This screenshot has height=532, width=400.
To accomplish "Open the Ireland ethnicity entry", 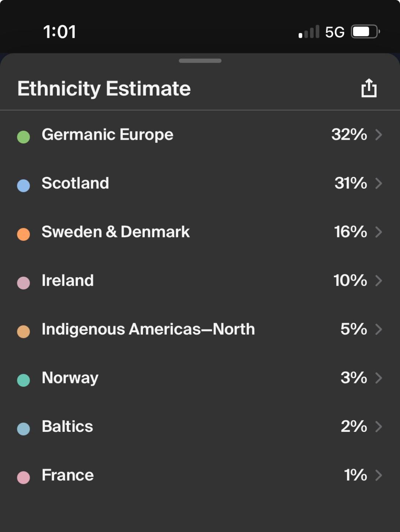I will [68, 281].
